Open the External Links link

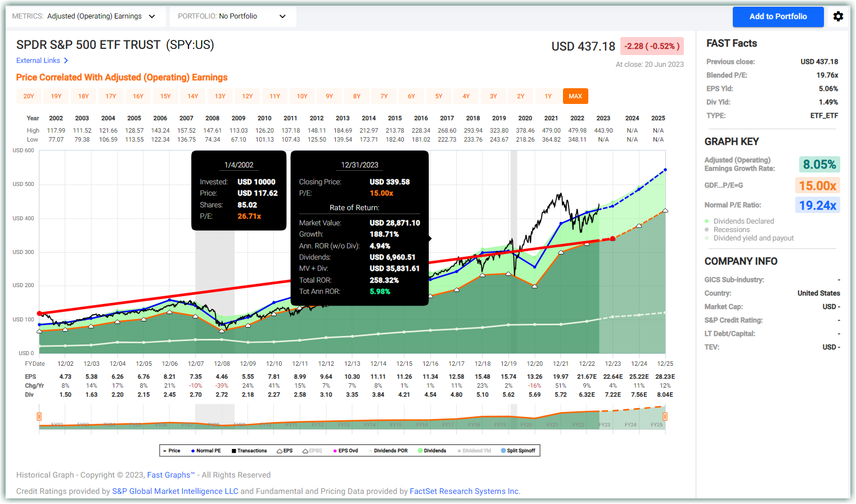(x=38, y=61)
